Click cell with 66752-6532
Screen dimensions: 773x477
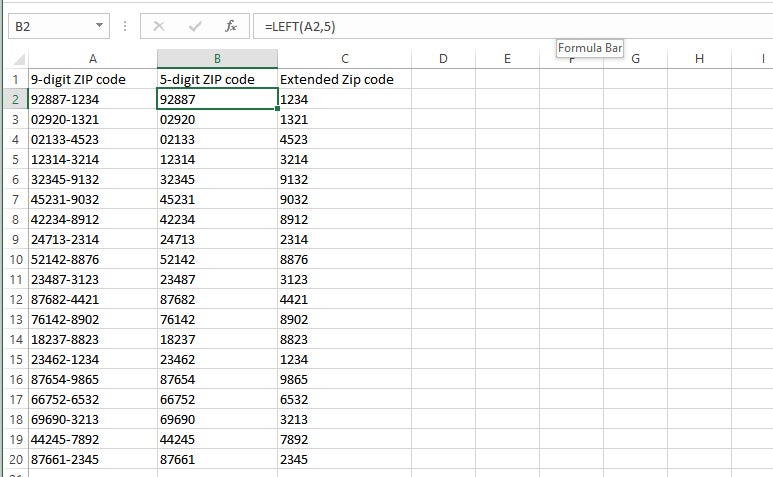point(93,400)
